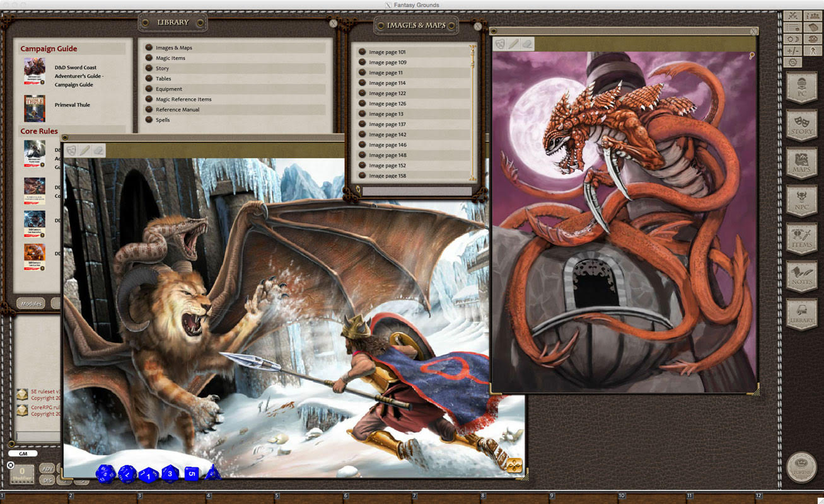The height and width of the screenshot is (504, 824).
Task: Open the Story sidebar button
Action: click(802, 125)
